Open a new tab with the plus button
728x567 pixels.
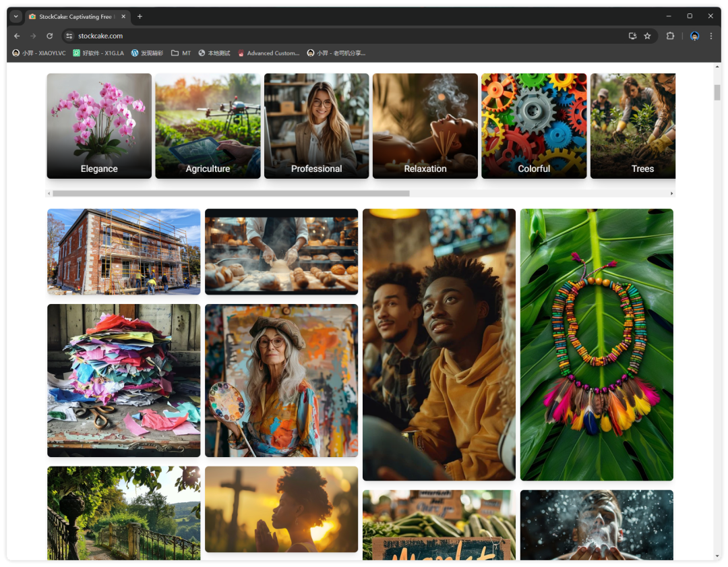pos(140,16)
